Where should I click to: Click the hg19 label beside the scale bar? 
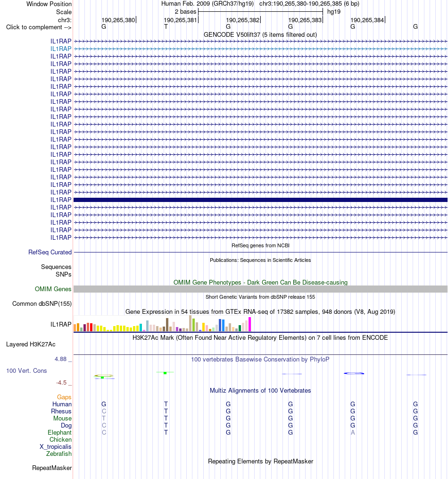pyautogui.click(x=334, y=12)
